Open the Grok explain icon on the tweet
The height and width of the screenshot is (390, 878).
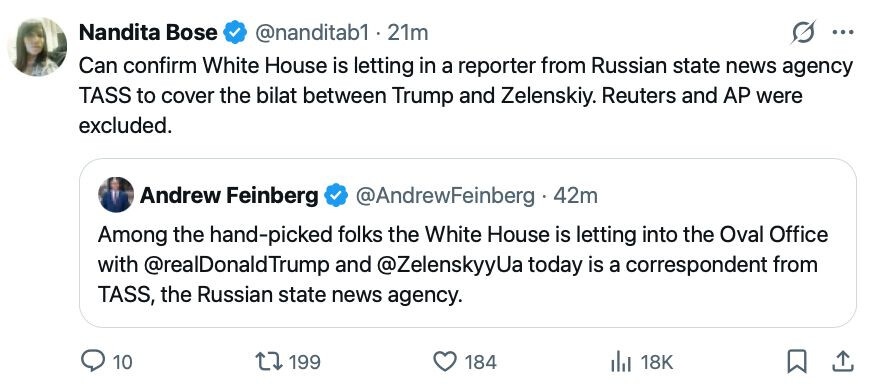tap(803, 32)
